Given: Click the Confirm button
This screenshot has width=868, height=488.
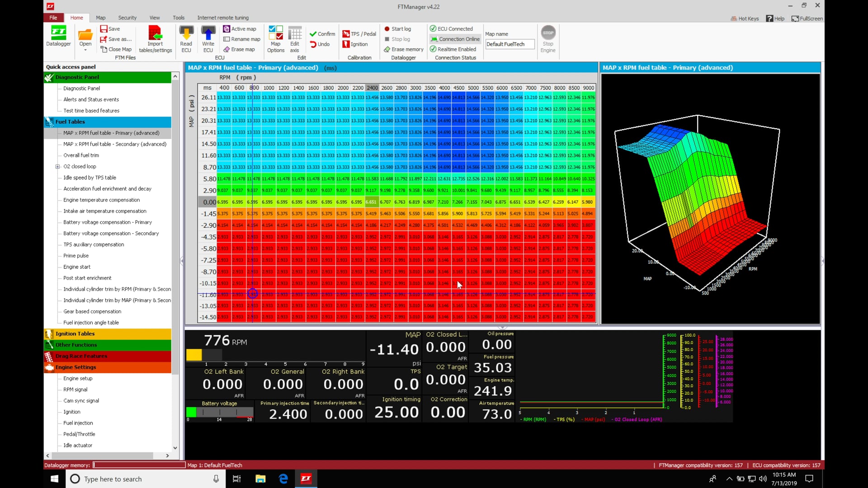Looking at the screenshot, I should point(322,33).
